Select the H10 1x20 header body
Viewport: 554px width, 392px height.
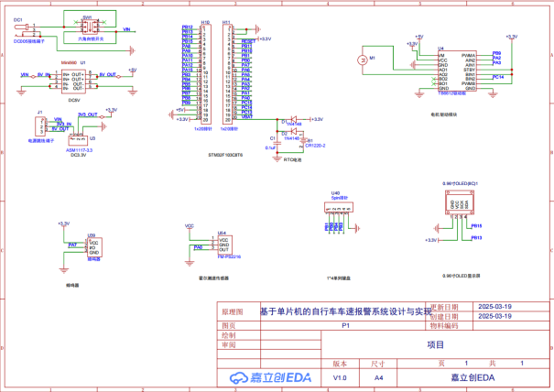(206, 74)
